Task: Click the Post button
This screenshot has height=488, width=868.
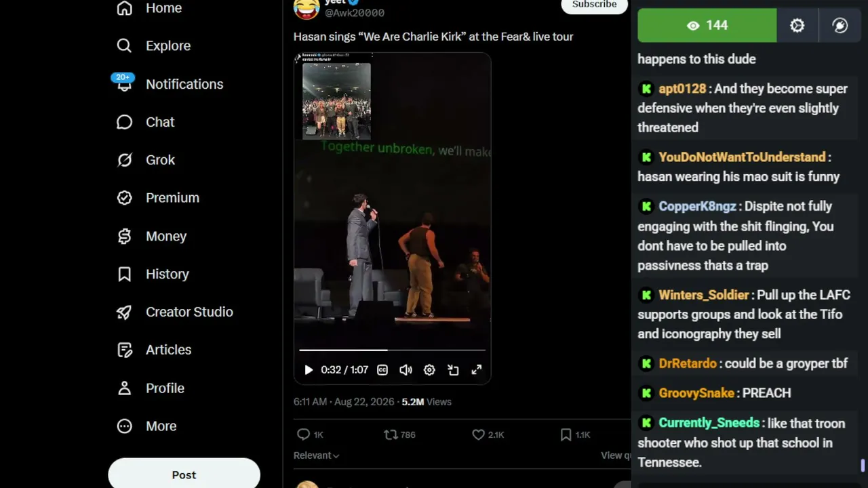Action: click(x=184, y=474)
